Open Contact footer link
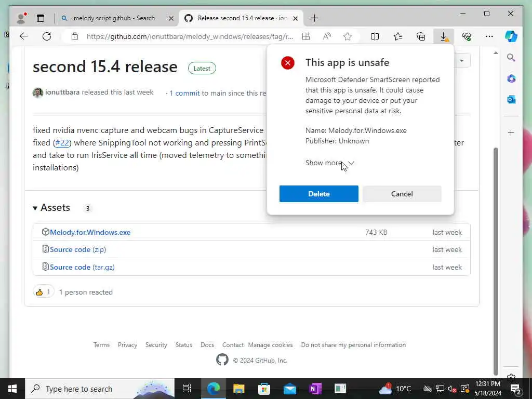 [233, 345]
